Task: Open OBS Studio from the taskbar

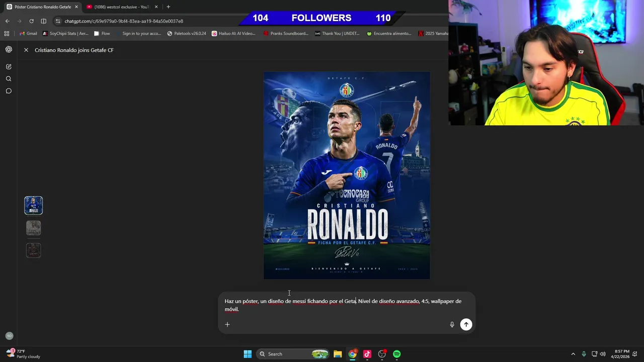Action: point(382,354)
